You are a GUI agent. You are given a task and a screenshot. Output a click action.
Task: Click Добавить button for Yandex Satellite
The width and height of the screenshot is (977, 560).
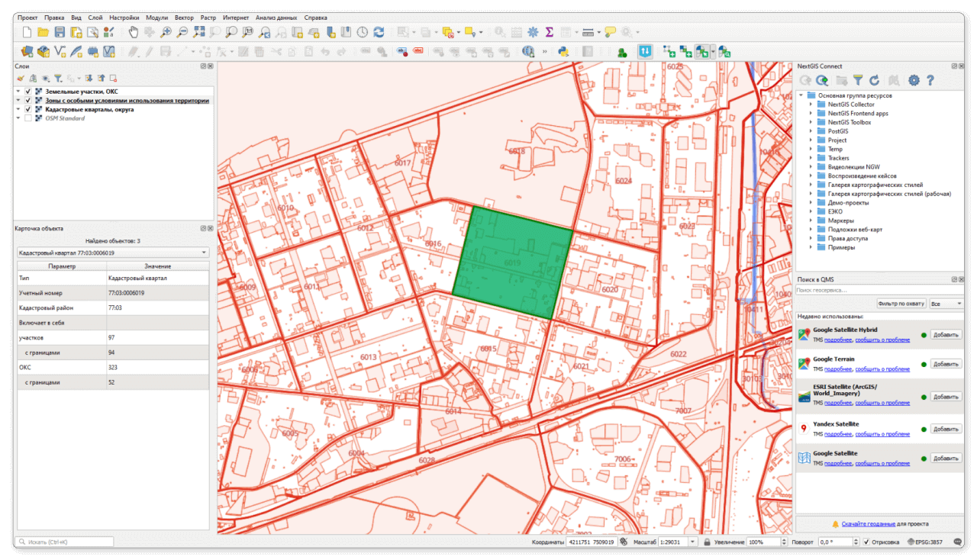click(946, 429)
